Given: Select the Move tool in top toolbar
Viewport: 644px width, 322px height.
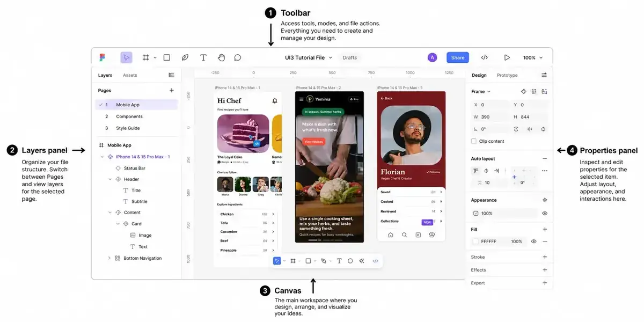Looking at the screenshot, I should click(126, 57).
